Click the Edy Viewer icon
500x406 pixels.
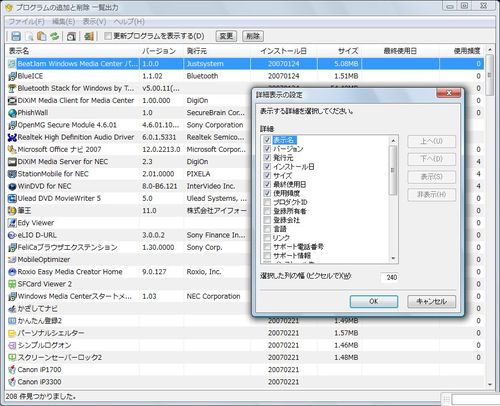[x=12, y=223]
